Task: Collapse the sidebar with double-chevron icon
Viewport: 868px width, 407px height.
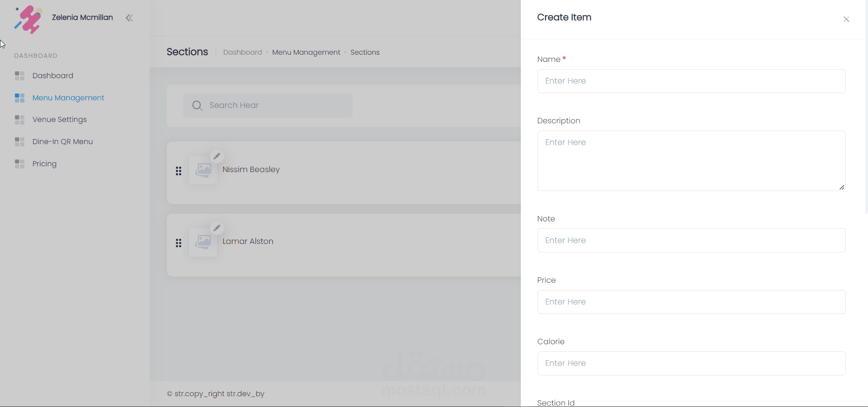Action: point(129,18)
